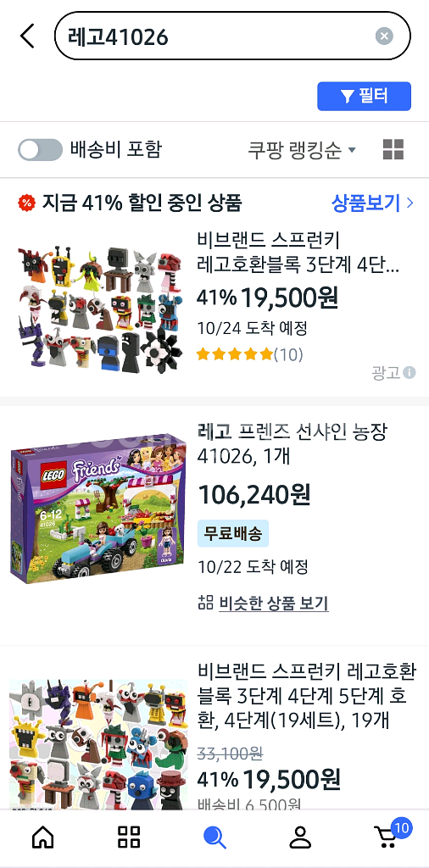Open the My account profile tab

pos(301,837)
